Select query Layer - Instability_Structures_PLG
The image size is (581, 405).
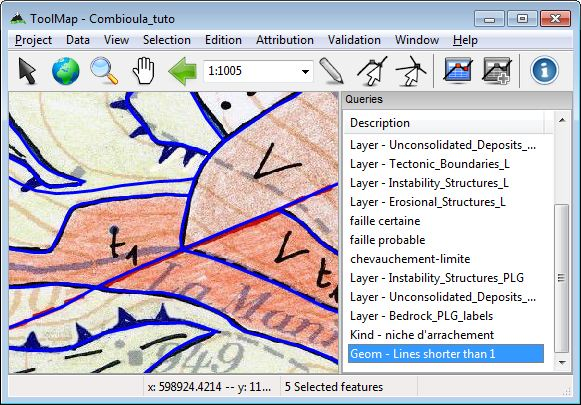[x=446, y=278]
